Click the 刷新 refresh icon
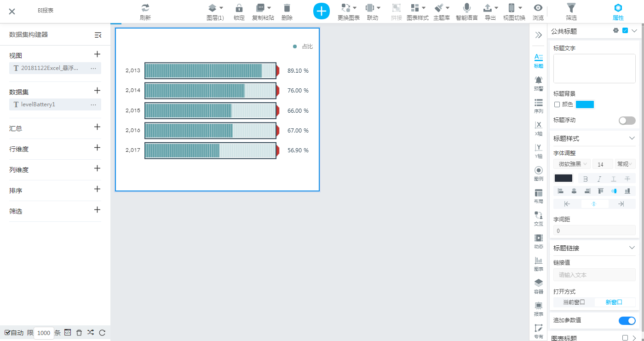 tap(145, 8)
